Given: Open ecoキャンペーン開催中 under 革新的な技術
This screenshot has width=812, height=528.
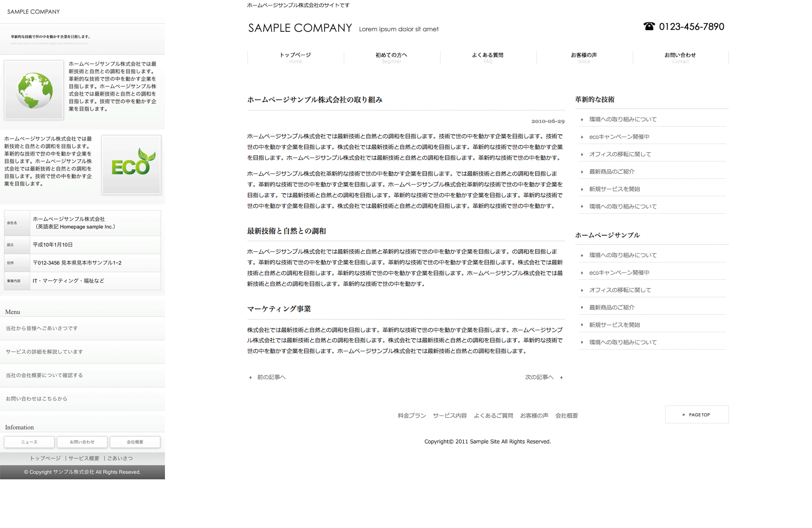Looking at the screenshot, I should click(x=619, y=137).
